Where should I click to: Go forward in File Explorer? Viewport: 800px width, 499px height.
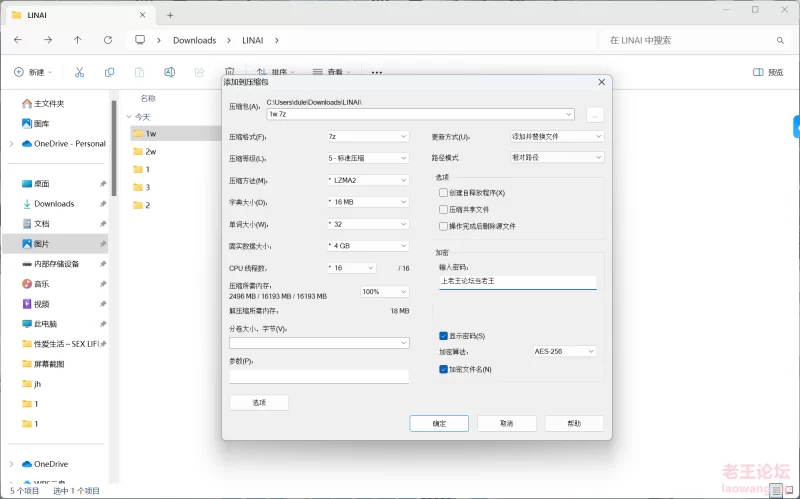click(x=48, y=40)
